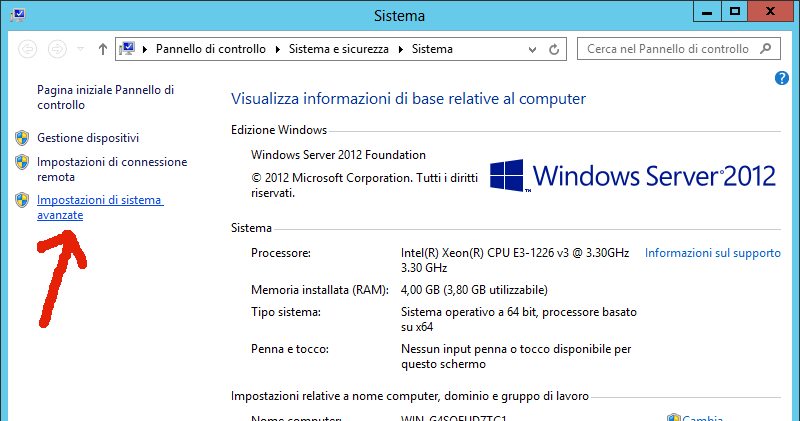This screenshot has height=421, width=800.
Task: Click the Memoria installata (RAM): label
Action: point(319,290)
